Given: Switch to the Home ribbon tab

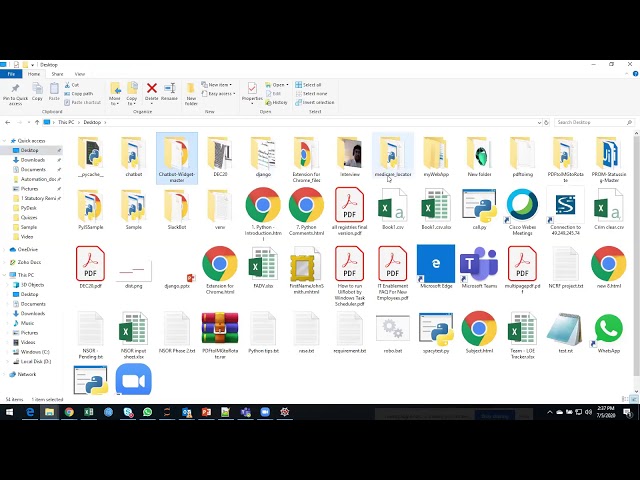Looking at the screenshot, I should [34, 74].
